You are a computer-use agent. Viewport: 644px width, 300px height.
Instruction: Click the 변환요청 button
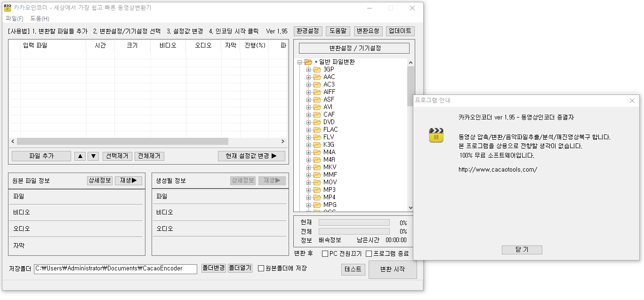(368, 31)
